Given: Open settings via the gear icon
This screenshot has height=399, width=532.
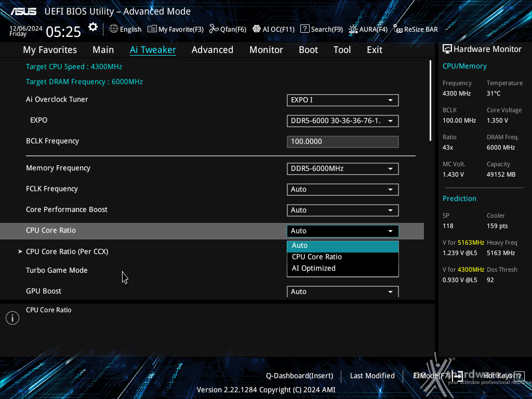Looking at the screenshot, I should pos(92,27).
